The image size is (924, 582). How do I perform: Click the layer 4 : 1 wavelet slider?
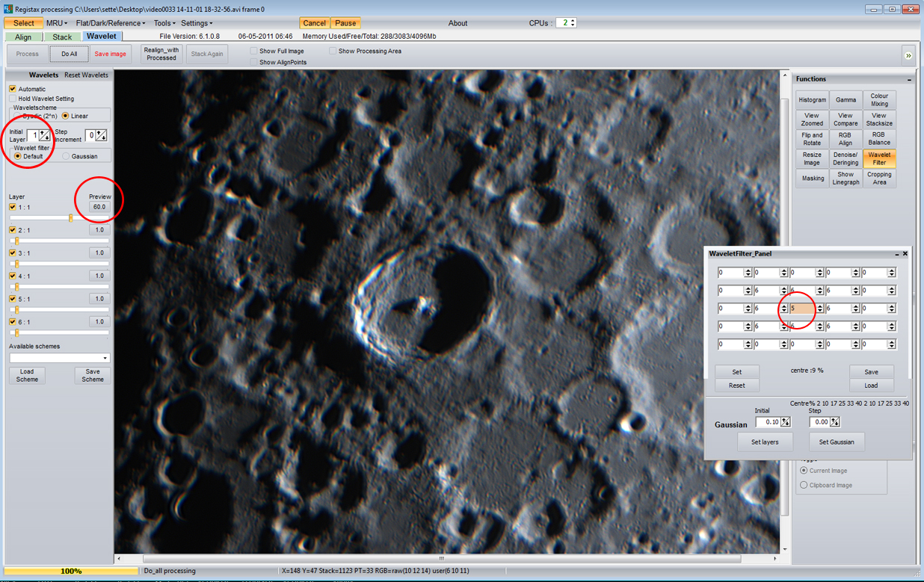point(60,287)
